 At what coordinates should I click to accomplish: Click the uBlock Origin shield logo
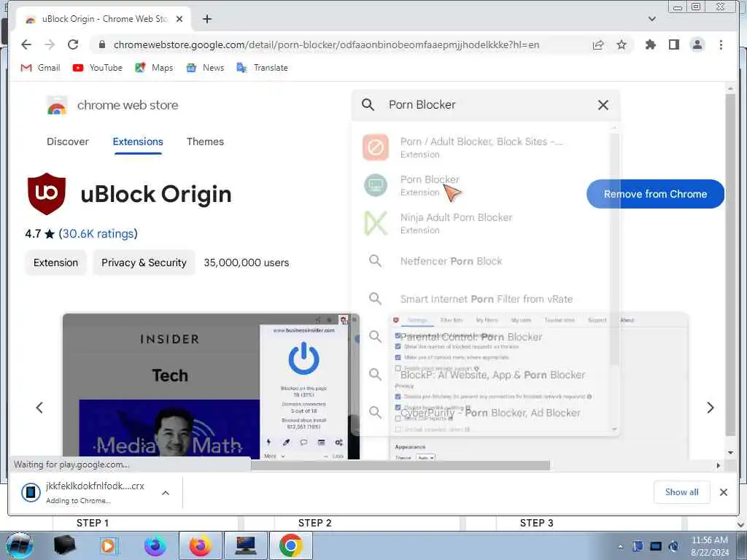(46, 193)
